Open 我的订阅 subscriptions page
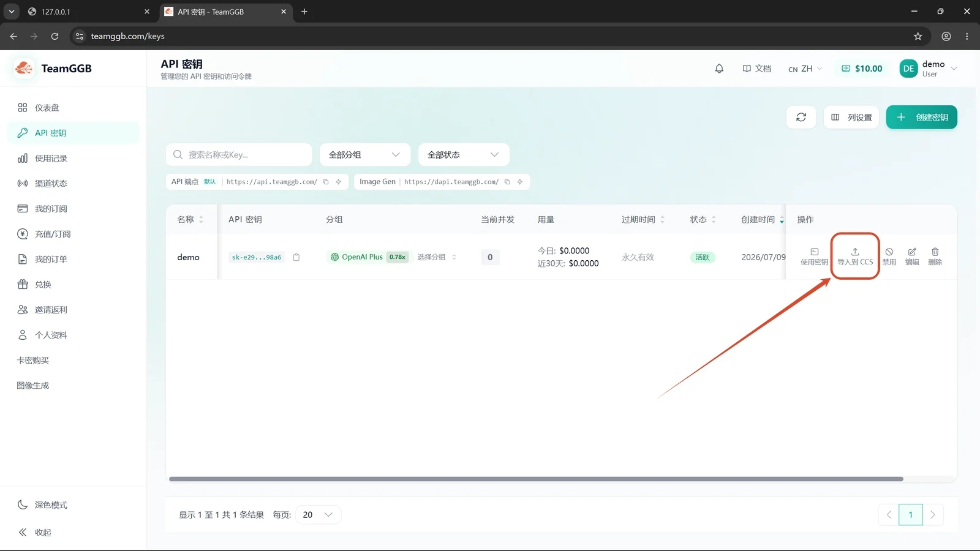Viewport: 980px width, 551px height. [73, 209]
